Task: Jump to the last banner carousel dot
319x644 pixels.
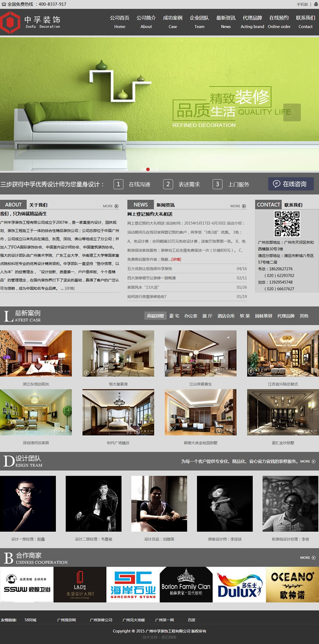Action: 157,169
